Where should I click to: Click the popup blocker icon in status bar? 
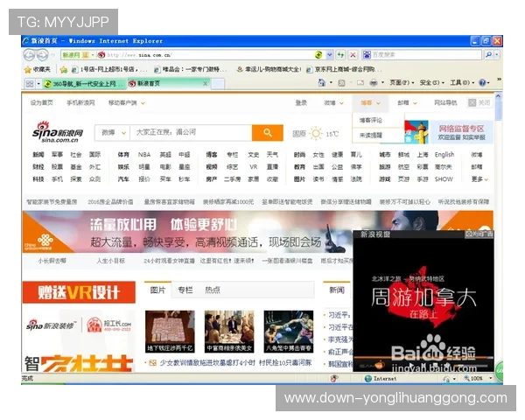334,379
